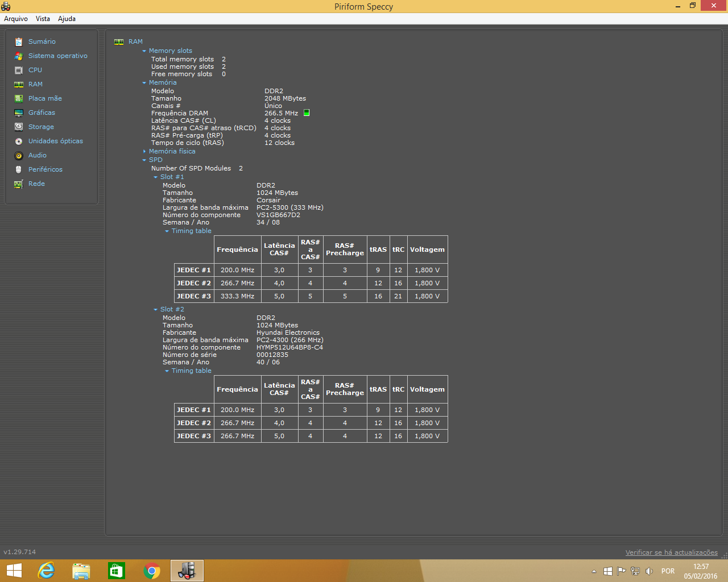
Task: Select the Hyundai Electronics value
Action: [x=288, y=332]
